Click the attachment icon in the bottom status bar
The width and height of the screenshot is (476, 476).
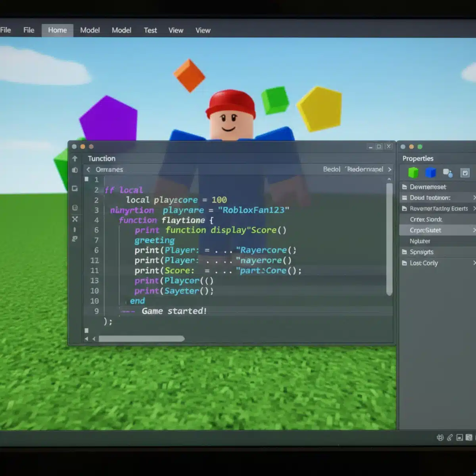[449, 438]
